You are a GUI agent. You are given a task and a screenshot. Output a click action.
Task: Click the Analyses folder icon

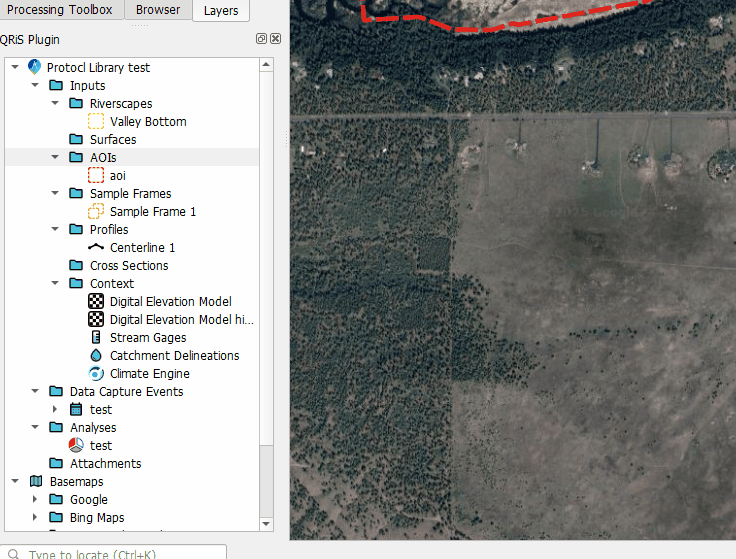[x=56, y=427]
